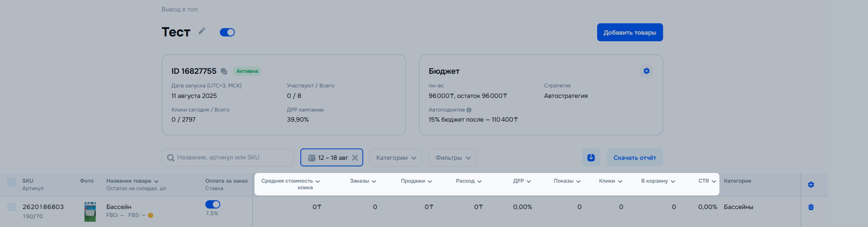
Task: Click the search magnifier icon
Action: [x=171, y=158]
